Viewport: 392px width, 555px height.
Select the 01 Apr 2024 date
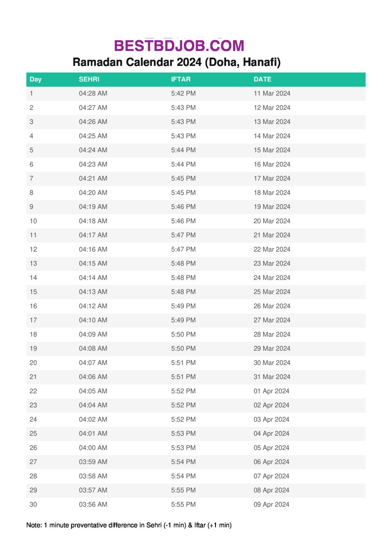271,391
